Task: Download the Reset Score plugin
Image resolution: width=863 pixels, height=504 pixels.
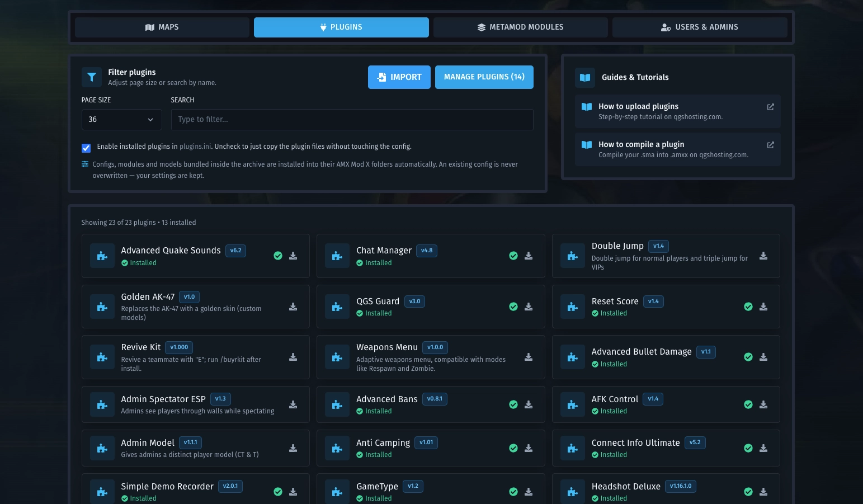Action: pos(763,307)
